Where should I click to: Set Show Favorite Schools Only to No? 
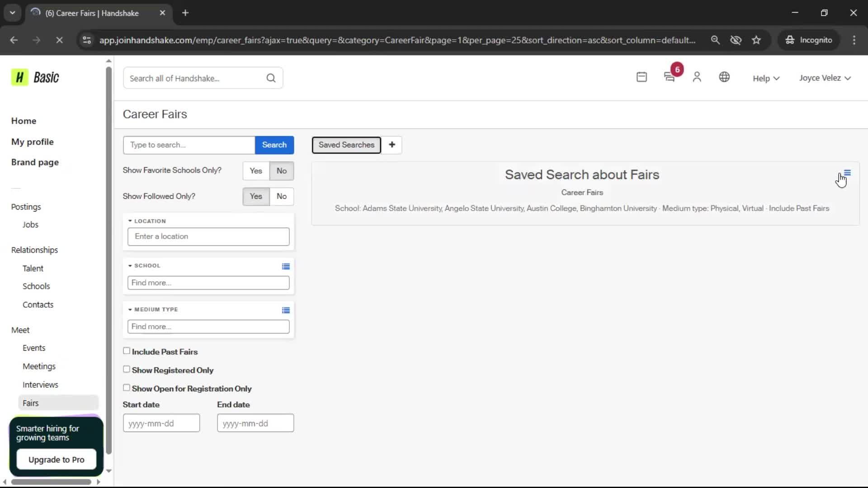click(x=282, y=171)
